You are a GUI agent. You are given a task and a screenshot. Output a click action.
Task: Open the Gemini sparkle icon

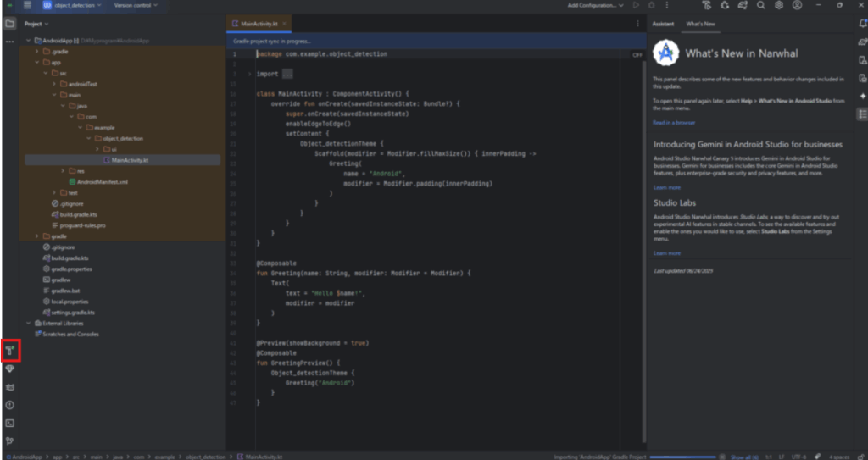point(862,97)
